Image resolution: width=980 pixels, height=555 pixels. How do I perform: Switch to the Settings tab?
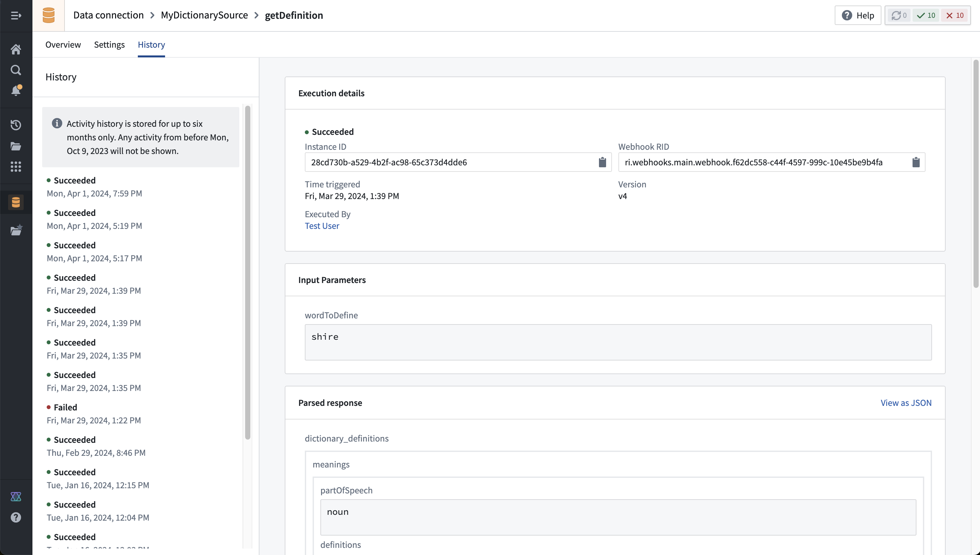[x=109, y=45]
